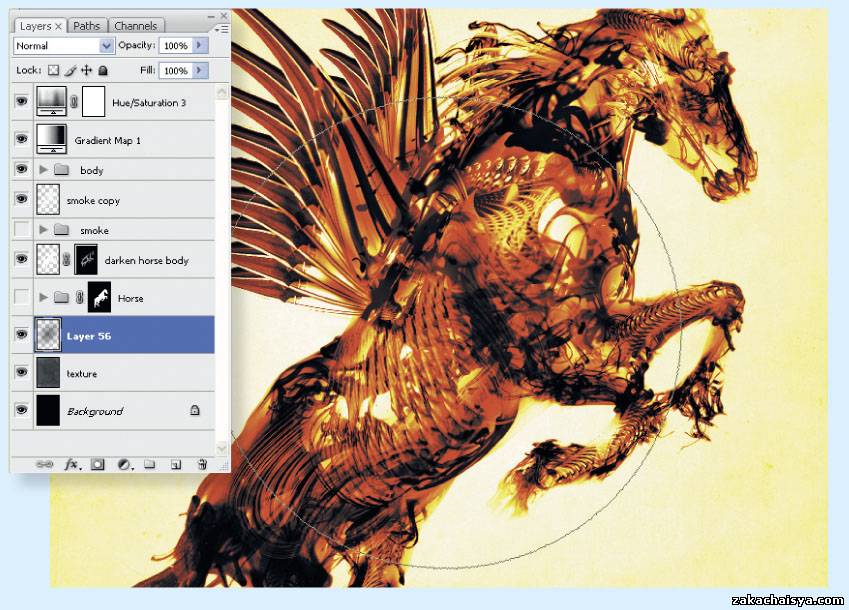The height and width of the screenshot is (610, 849).
Task: Hide the Gradient Map 1 layer
Action: point(22,139)
